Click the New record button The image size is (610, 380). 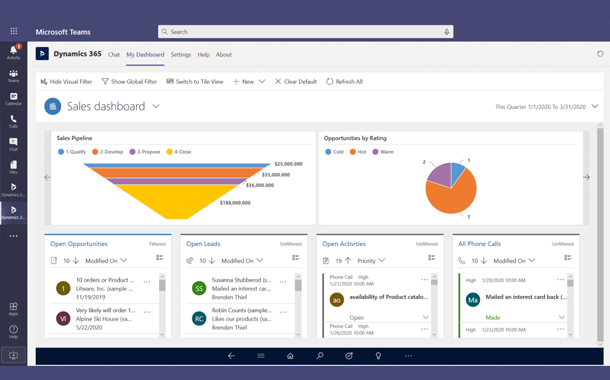coord(243,82)
